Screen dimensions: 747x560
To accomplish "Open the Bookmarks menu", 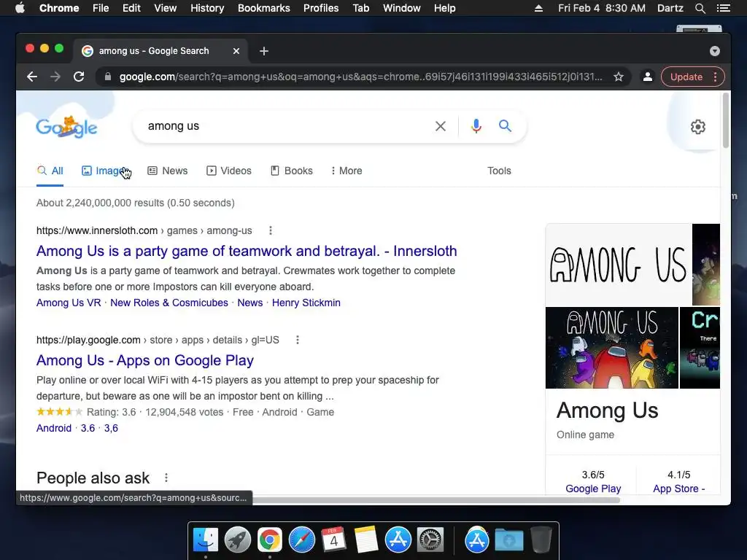I will 264,8.
